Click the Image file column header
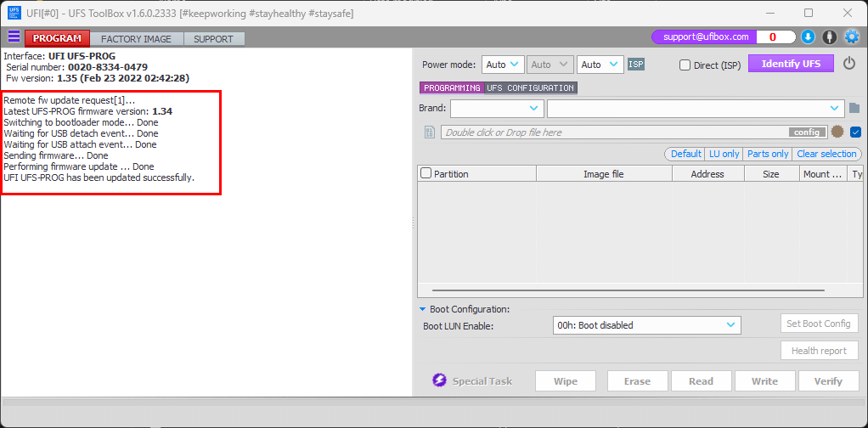Viewport: 868px width, 428px height. [x=604, y=174]
